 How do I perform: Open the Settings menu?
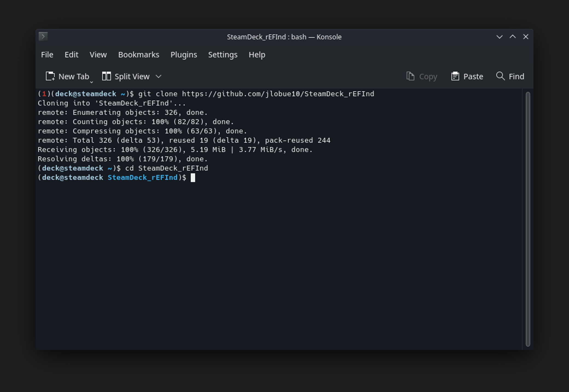click(223, 55)
